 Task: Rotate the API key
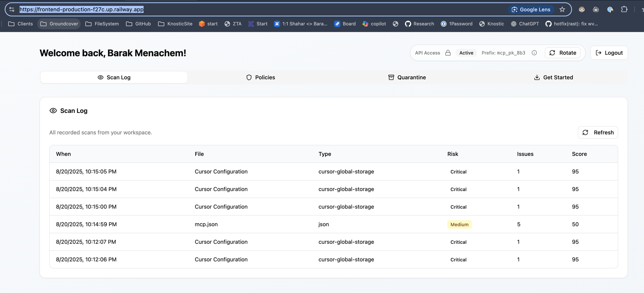point(563,53)
